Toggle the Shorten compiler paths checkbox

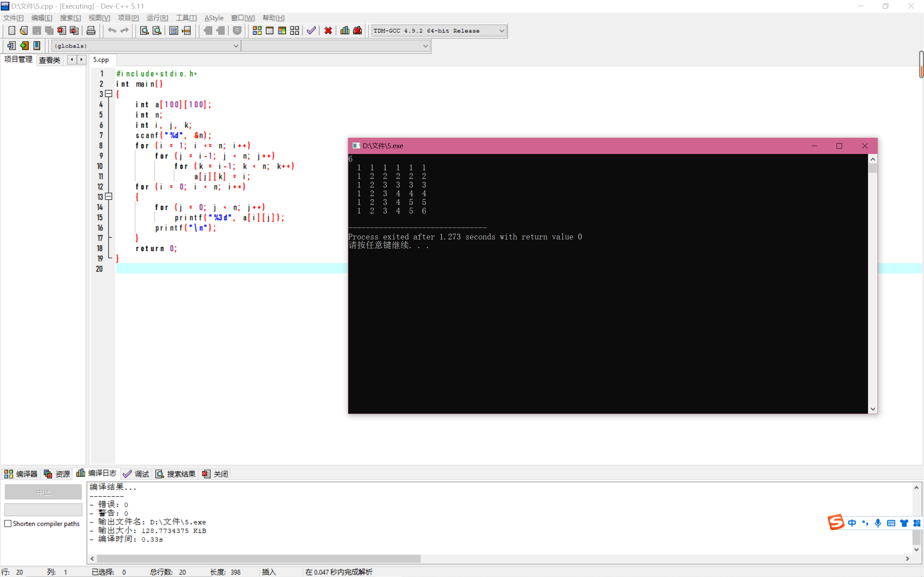[8, 524]
